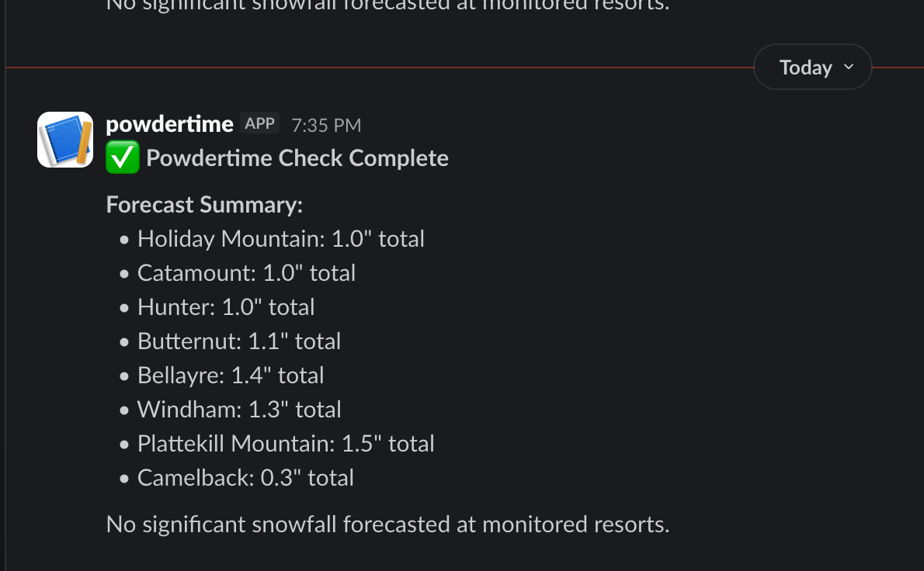The image size is (924, 571).
Task: Click the bullet beside Windham entry
Action: tap(124, 410)
